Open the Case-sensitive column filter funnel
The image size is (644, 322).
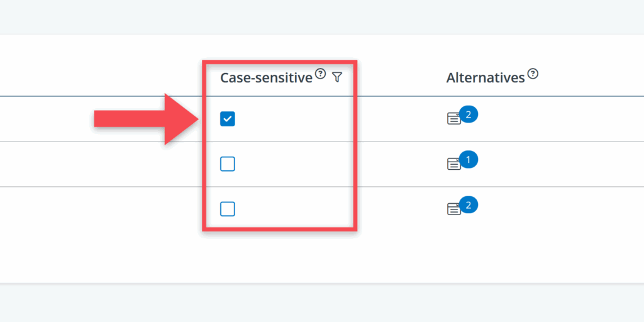(337, 77)
